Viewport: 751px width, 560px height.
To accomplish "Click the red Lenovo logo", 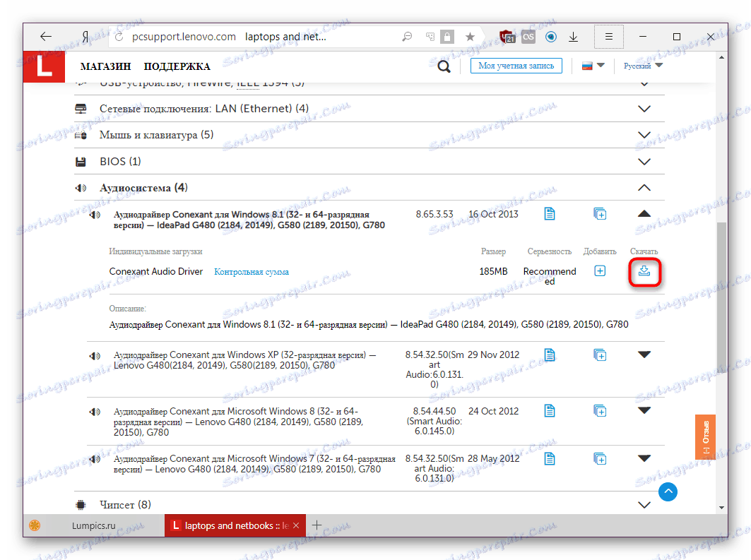I will (44, 66).
